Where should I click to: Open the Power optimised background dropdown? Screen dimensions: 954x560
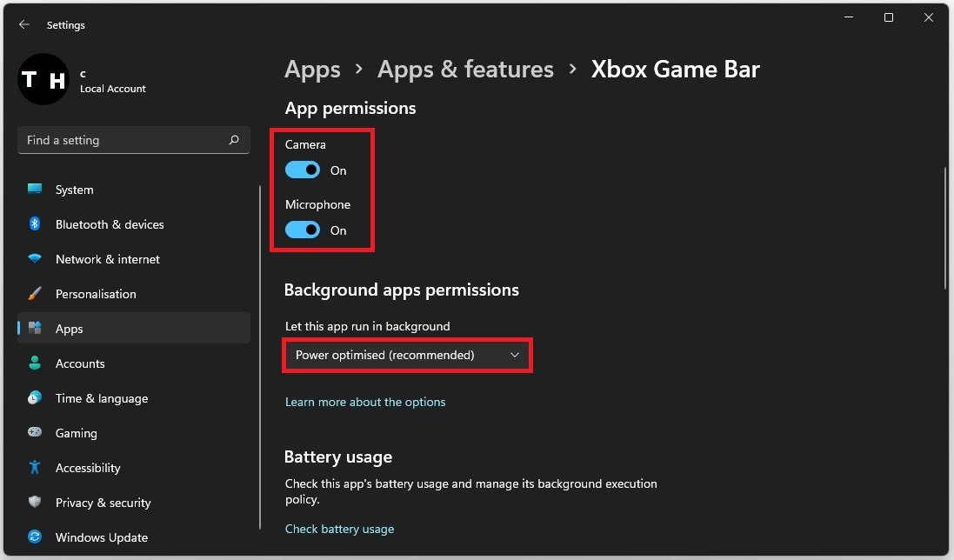pyautogui.click(x=407, y=356)
